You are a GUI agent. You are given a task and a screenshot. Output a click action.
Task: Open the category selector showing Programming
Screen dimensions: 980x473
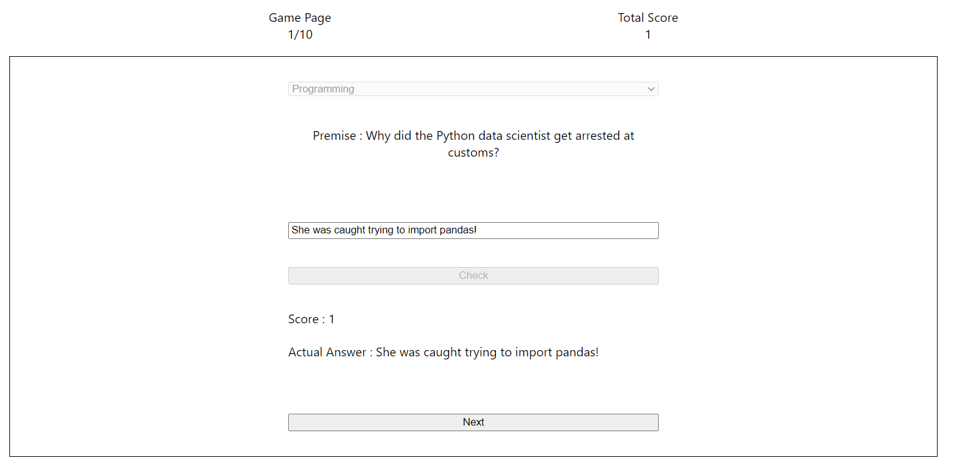coord(473,89)
